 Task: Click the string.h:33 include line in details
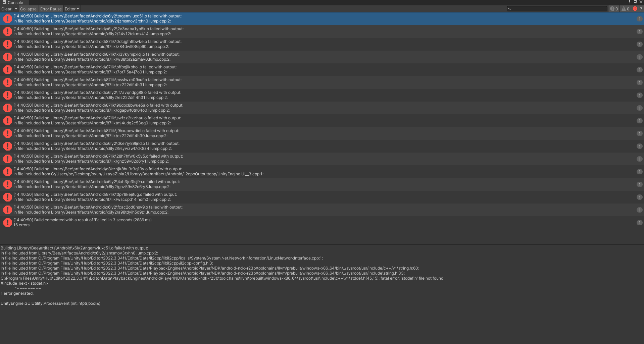(x=203, y=273)
